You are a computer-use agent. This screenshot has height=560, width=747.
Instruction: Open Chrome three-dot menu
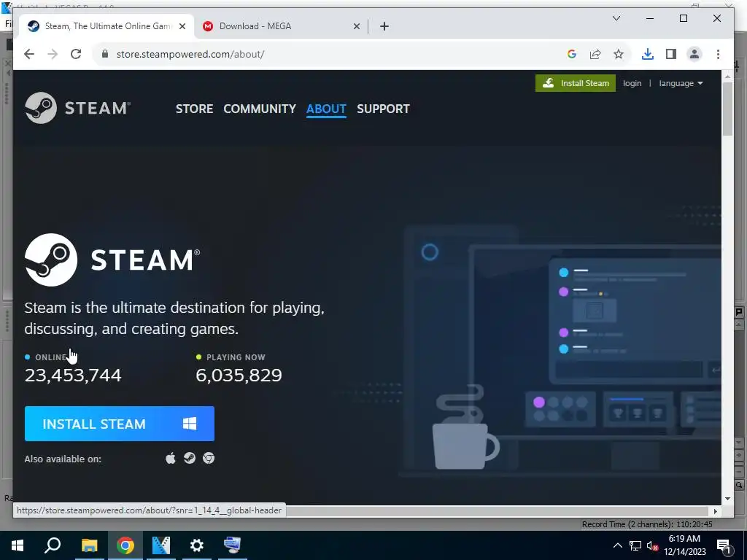pyautogui.click(x=718, y=54)
